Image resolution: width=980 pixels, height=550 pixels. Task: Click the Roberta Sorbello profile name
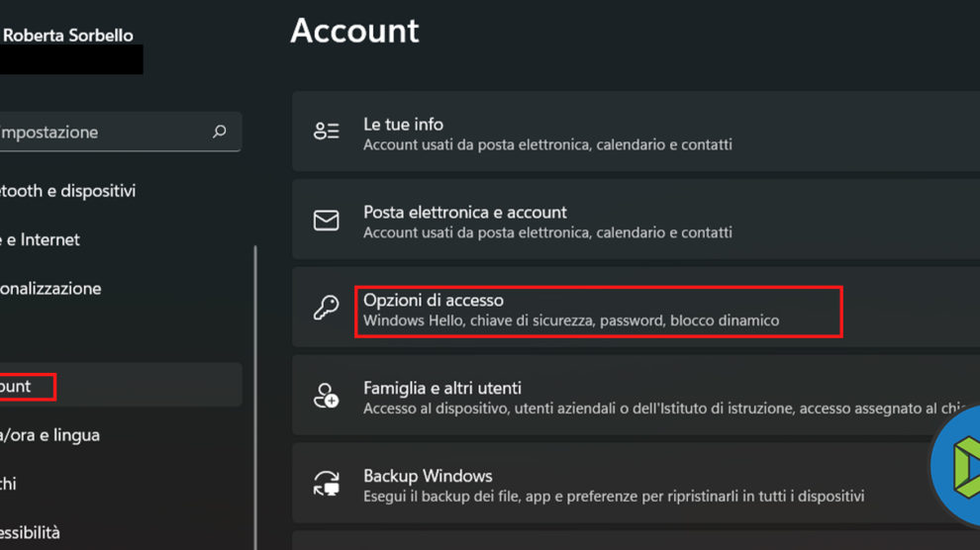tap(69, 35)
